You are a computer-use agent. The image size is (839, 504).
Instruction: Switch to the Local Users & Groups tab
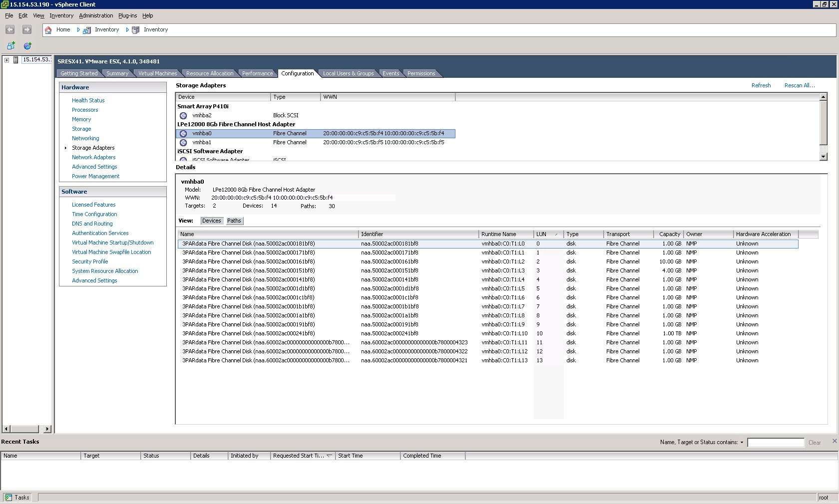tap(348, 73)
